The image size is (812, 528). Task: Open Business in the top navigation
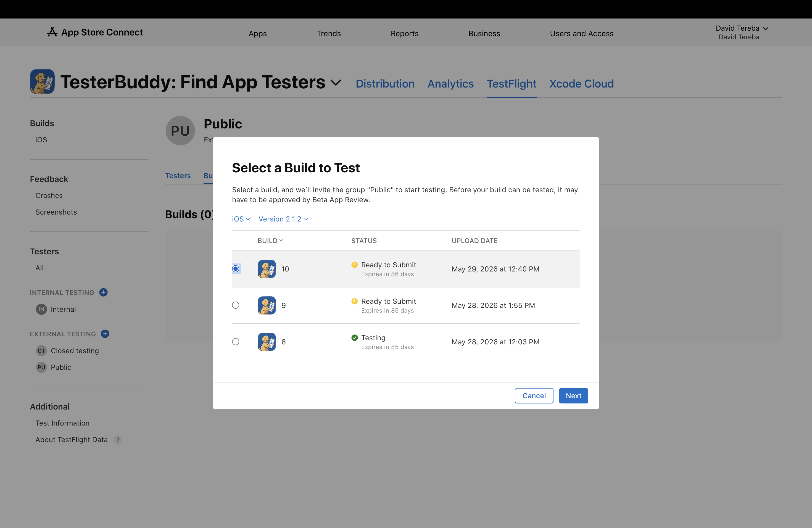[484, 33]
